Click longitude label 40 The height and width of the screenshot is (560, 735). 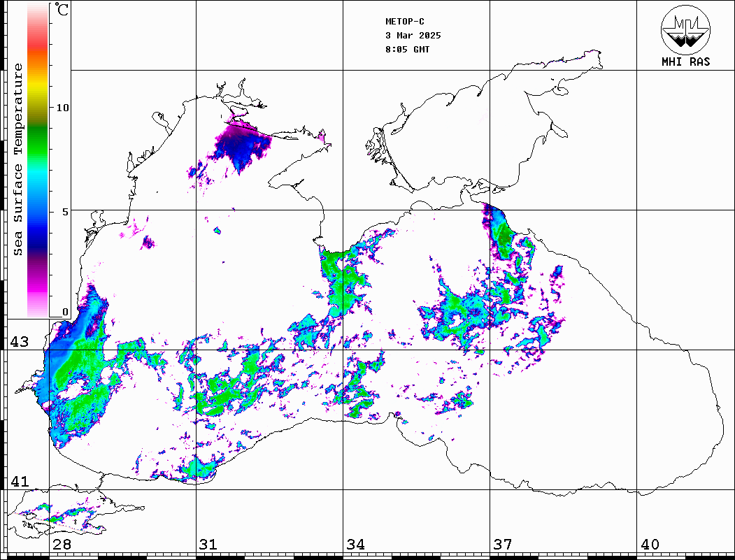[x=650, y=545]
